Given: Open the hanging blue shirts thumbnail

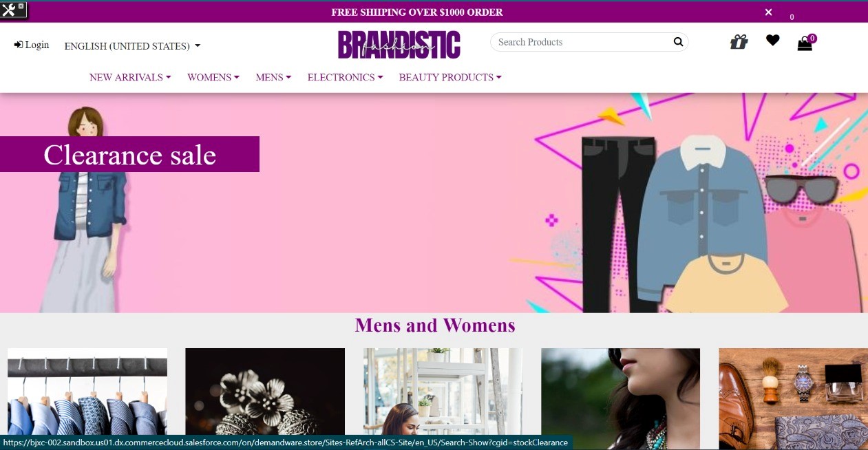Looking at the screenshot, I should click(87, 398).
